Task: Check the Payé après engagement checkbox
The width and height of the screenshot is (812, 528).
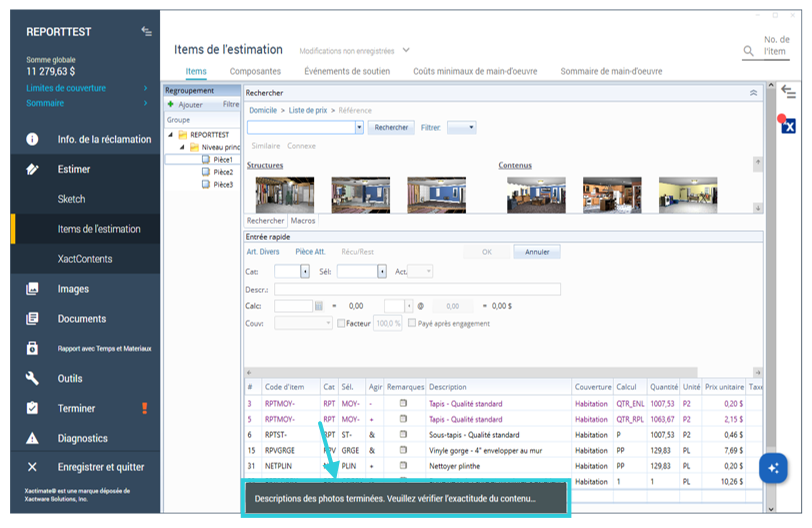Action: pyautogui.click(x=412, y=323)
